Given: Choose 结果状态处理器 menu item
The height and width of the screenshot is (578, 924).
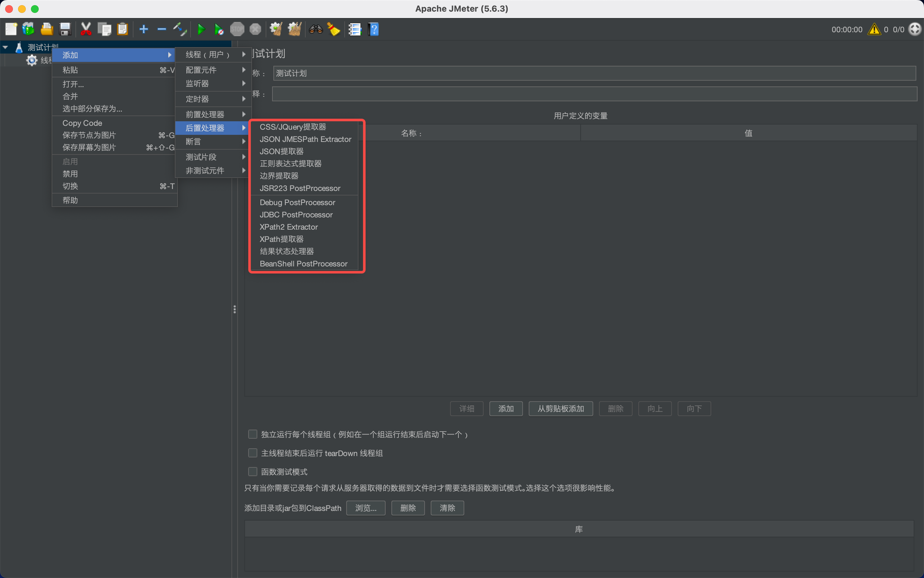Looking at the screenshot, I should tap(304, 252).
